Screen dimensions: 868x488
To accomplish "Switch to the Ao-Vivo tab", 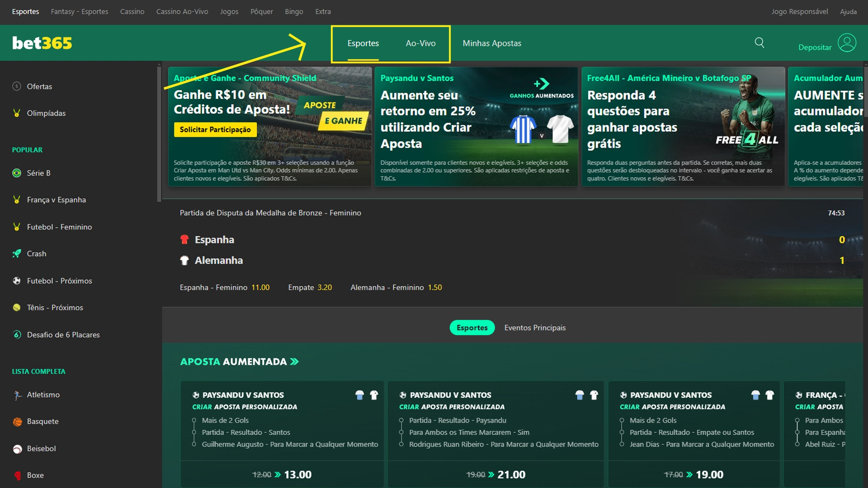I will (x=420, y=43).
